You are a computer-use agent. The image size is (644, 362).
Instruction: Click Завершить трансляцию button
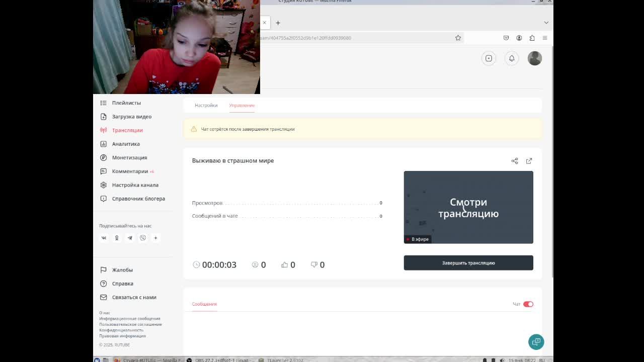468,263
